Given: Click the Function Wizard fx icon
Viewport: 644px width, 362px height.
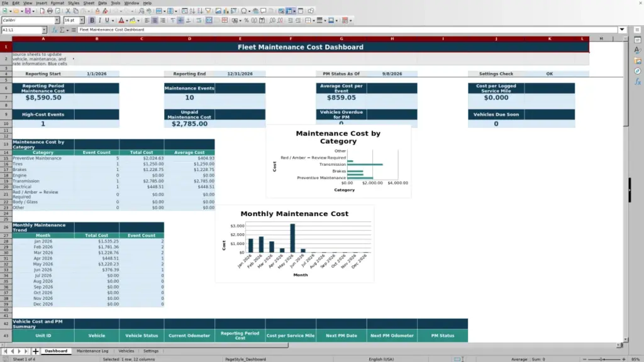Looking at the screenshot, I should point(54,30).
